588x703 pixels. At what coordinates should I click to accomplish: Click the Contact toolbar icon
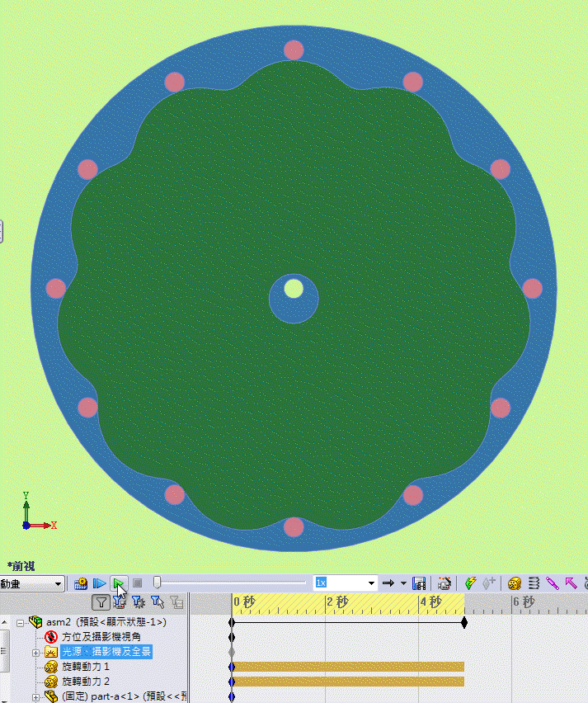pos(587,583)
